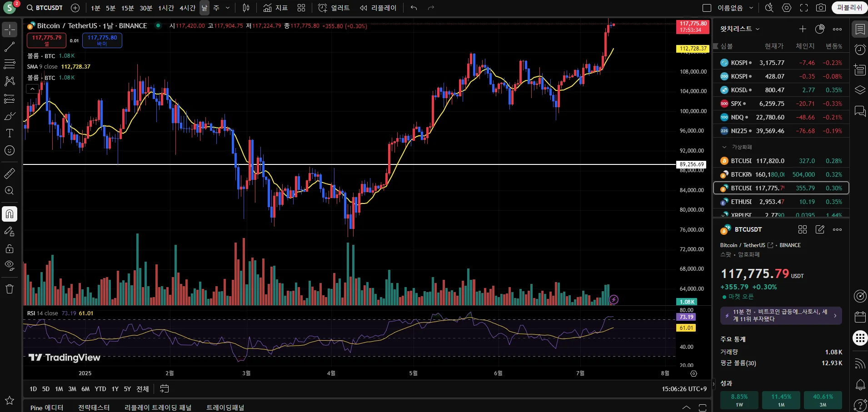The width and height of the screenshot is (868, 412).
Task: Toggle lock all drawings
Action: (10, 249)
